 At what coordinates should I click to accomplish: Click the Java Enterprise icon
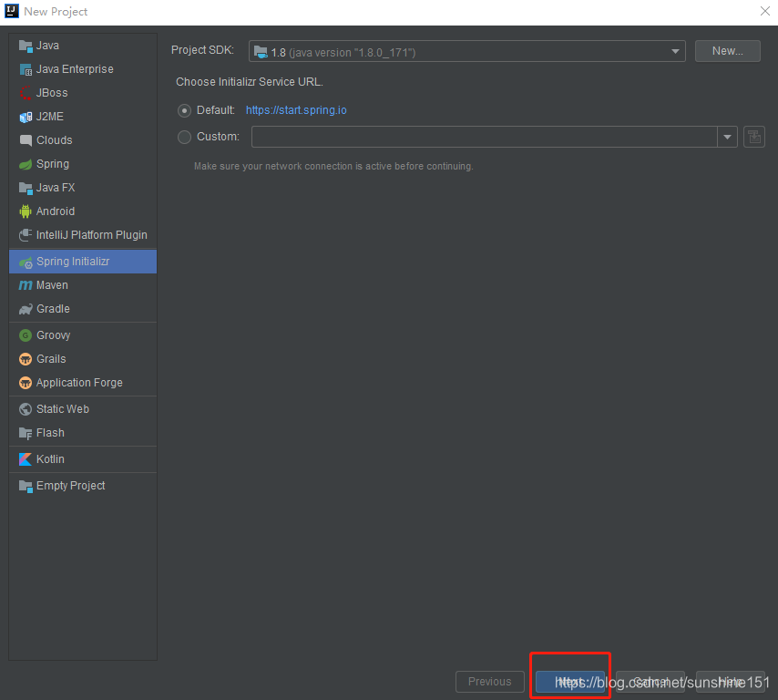pos(26,69)
